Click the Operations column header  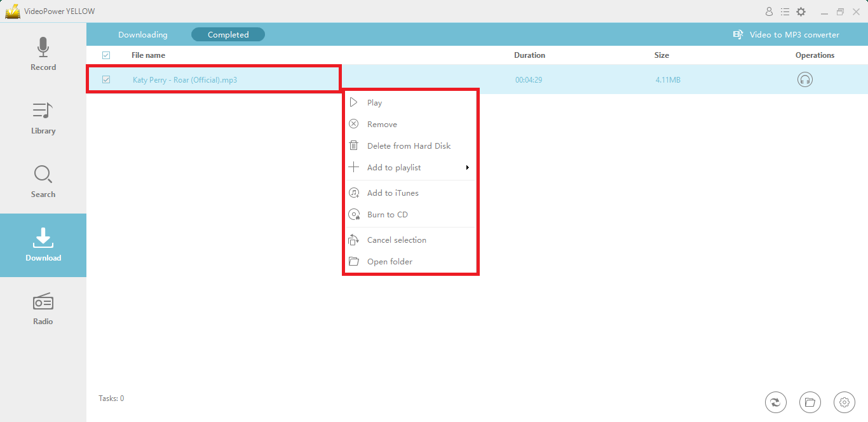point(815,55)
